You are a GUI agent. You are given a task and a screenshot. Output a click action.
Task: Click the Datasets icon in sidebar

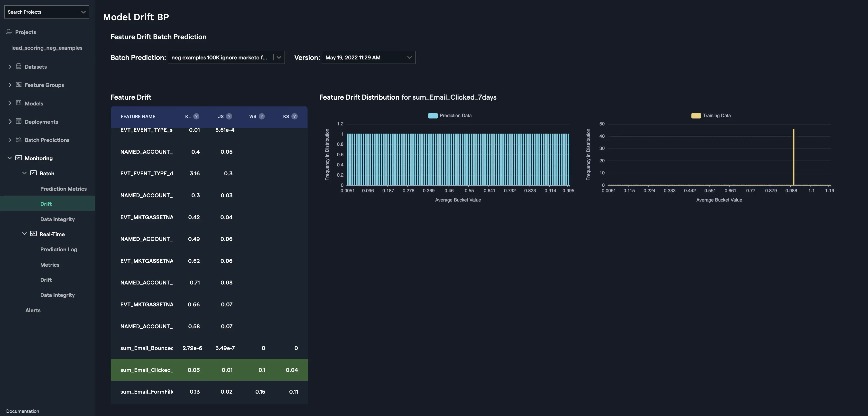pos(18,66)
